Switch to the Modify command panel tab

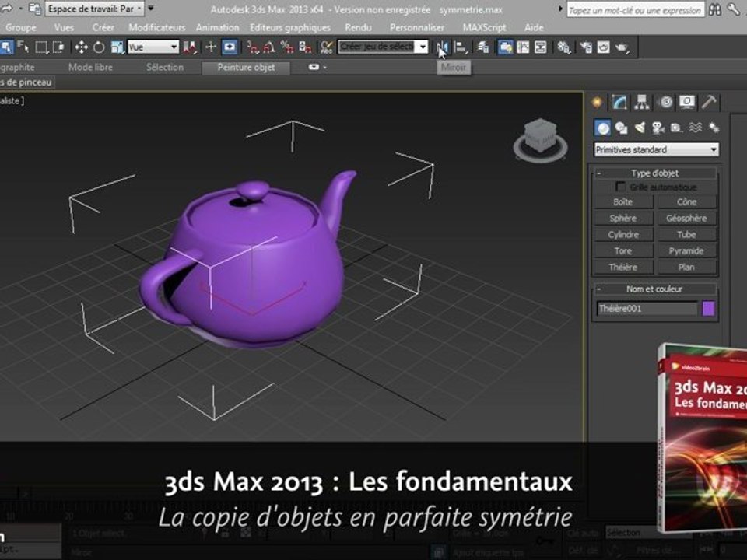619,102
